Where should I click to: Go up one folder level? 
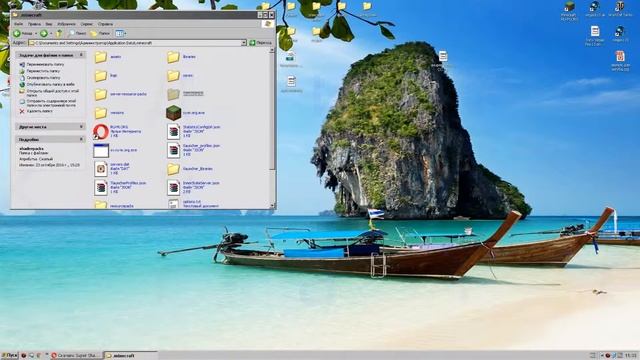coord(60,33)
